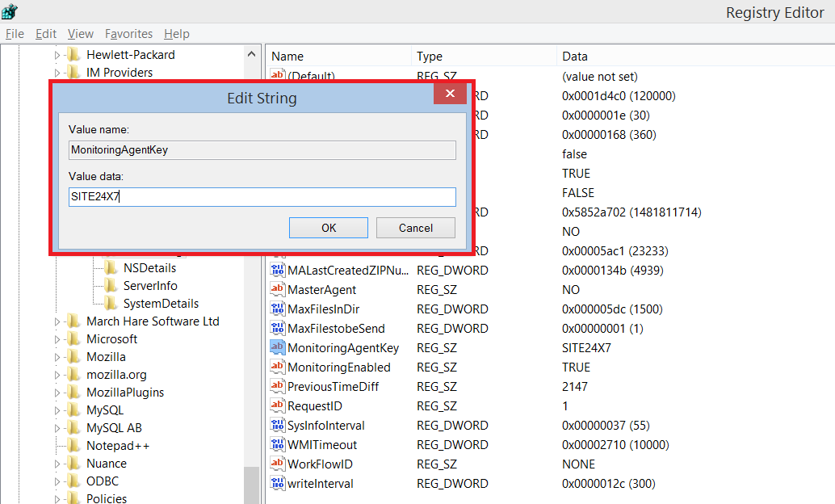Expand the IM Providers registry key
835x504 pixels.
point(57,73)
